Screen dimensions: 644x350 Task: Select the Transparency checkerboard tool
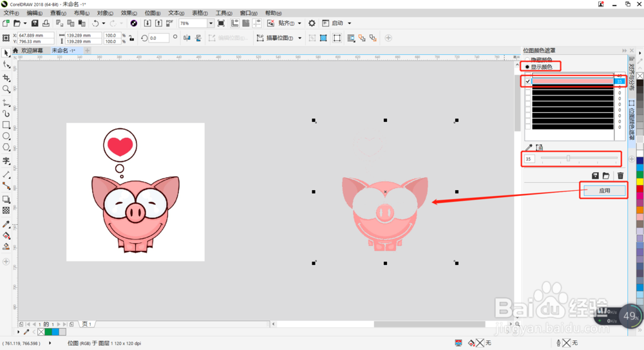6,211
